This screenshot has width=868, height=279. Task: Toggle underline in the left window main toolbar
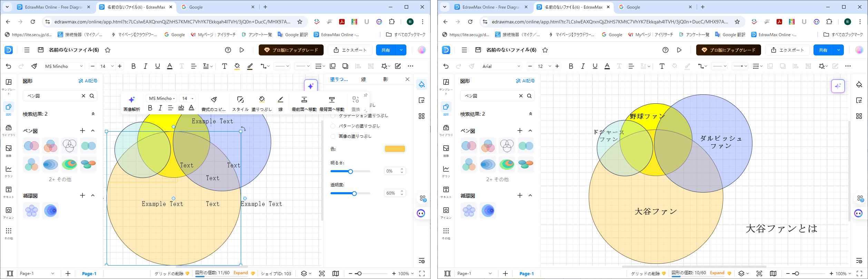[x=158, y=66]
